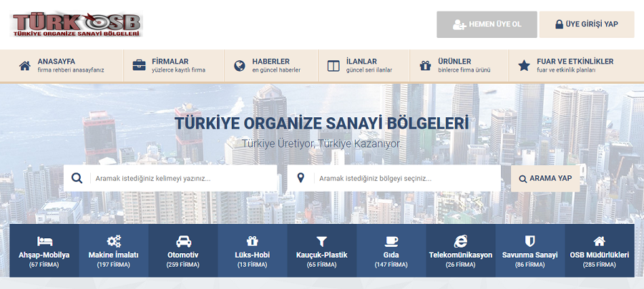Select the Makine İmalatı category label
644x289 pixels.
click(x=113, y=255)
